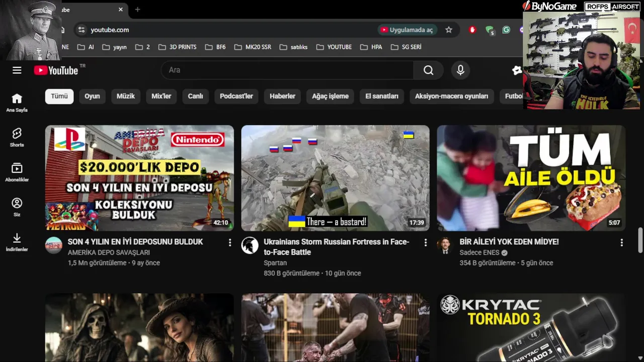
Task: Open title BİR AİLEYİ YOK EDEN MİDYE!
Action: point(509,242)
